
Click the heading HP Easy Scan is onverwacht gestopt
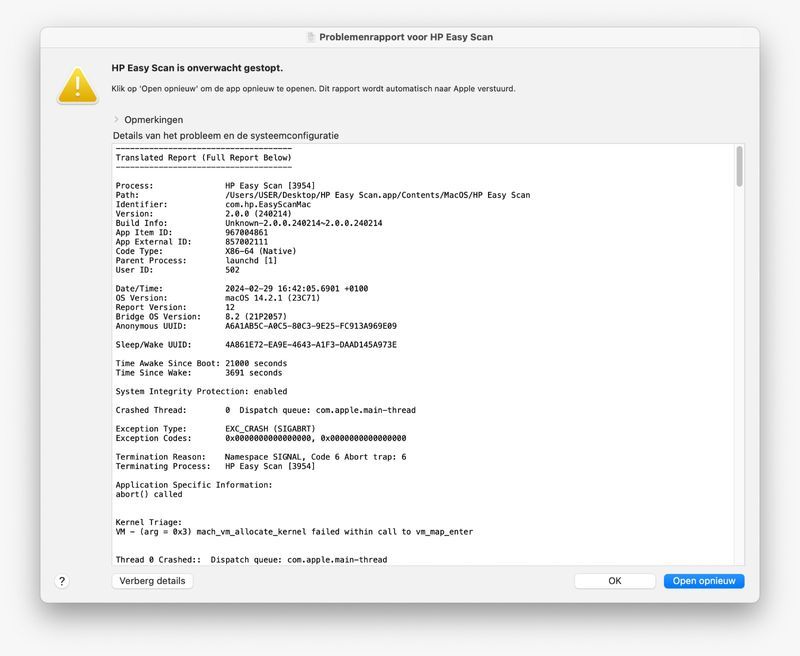(197, 68)
